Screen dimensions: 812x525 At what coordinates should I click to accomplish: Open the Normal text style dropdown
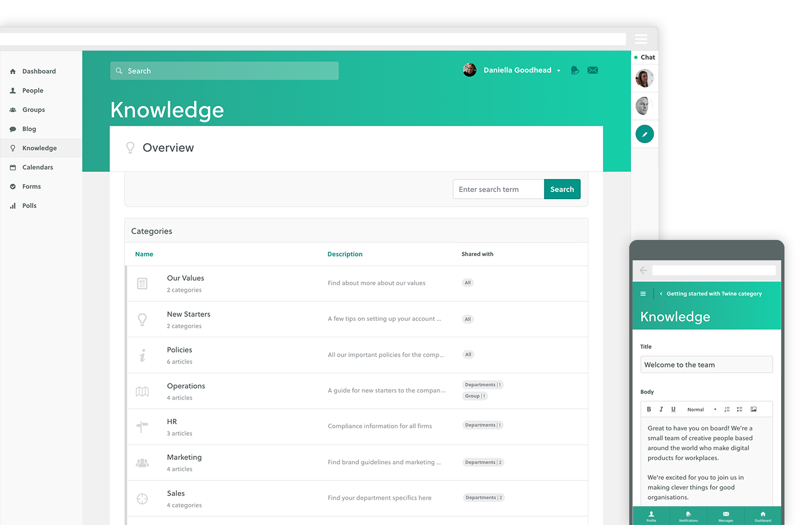[x=701, y=409]
